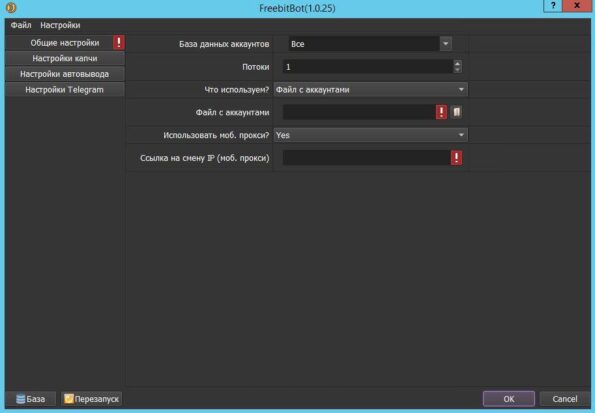The image size is (595, 413).
Task: Expand the База данных аккаунтов dropdown
Action: click(445, 44)
